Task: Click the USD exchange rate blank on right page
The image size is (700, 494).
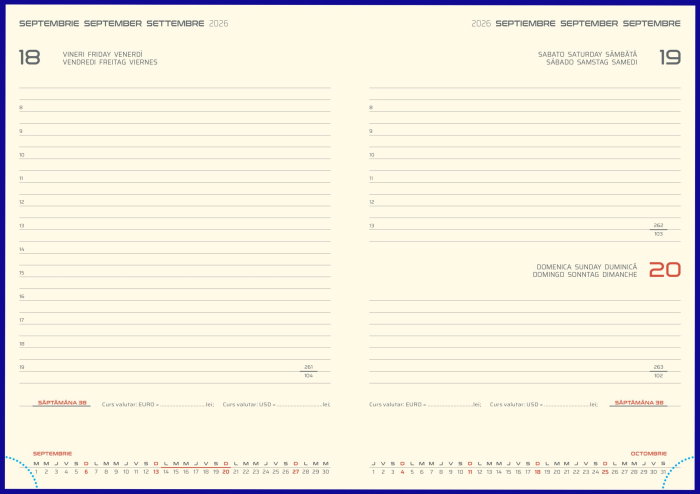Action: [566, 405]
